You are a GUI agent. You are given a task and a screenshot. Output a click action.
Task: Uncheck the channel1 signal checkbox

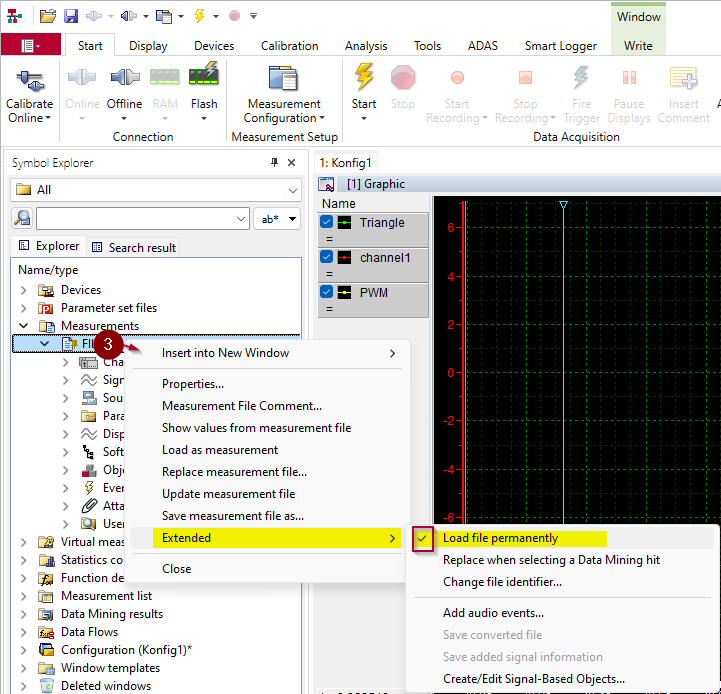point(326,257)
